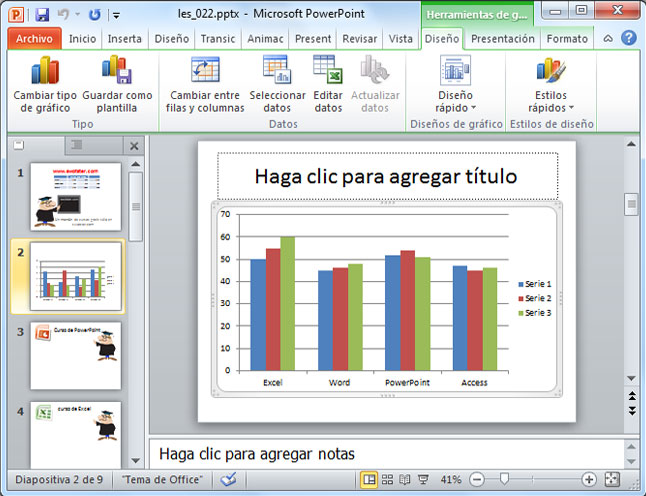
Task: Switch to Normal view in status bar
Action: click(x=369, y=480)
